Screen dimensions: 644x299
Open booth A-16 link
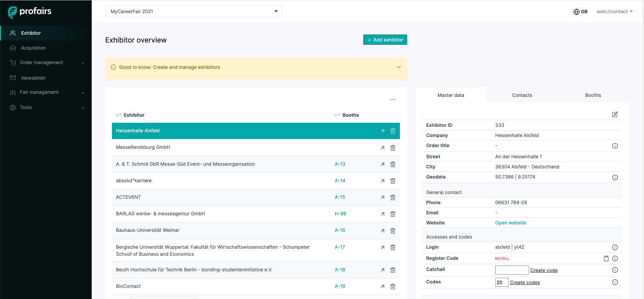pos(340,230)
